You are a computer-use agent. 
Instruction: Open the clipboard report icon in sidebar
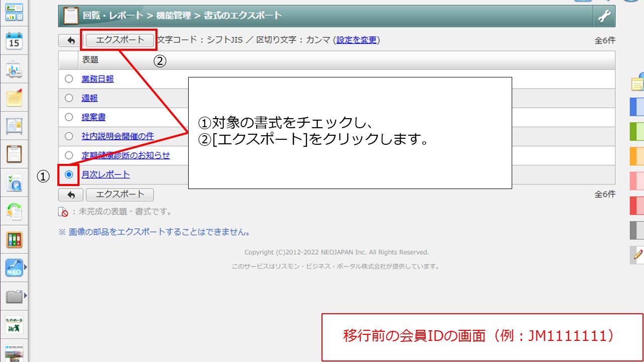[15, 154]
